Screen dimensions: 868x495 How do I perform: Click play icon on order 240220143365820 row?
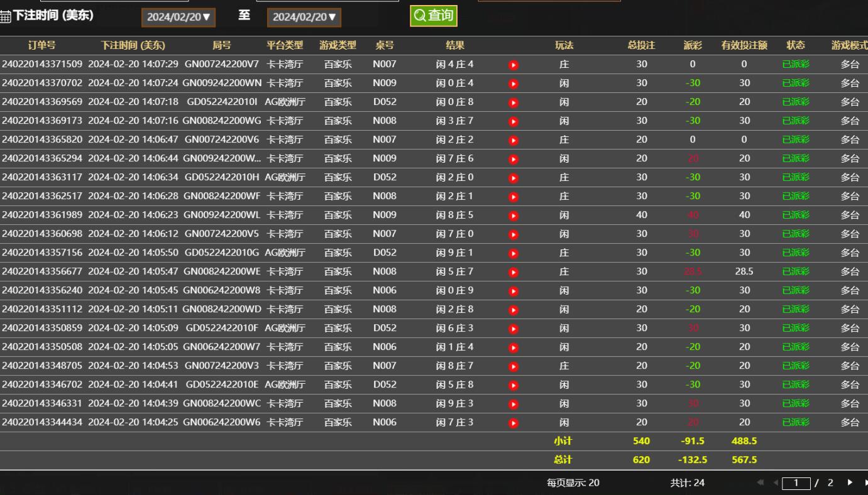tap(514, 140)
